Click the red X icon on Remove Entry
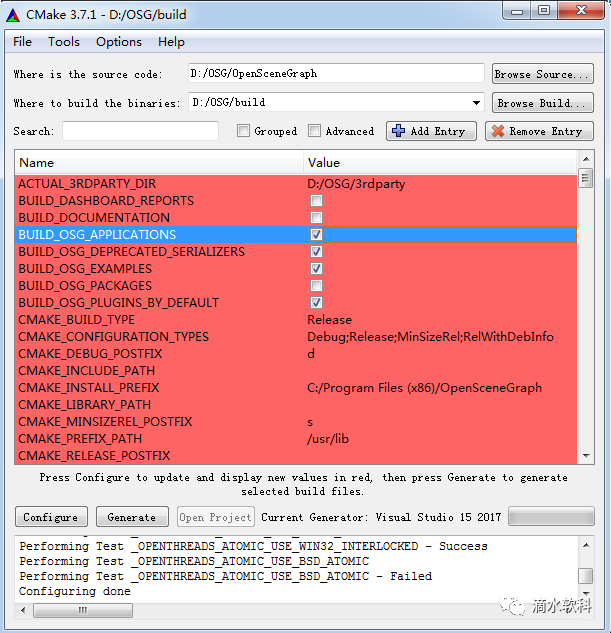This screenshot has height=633, width=611. click(498, 131)
